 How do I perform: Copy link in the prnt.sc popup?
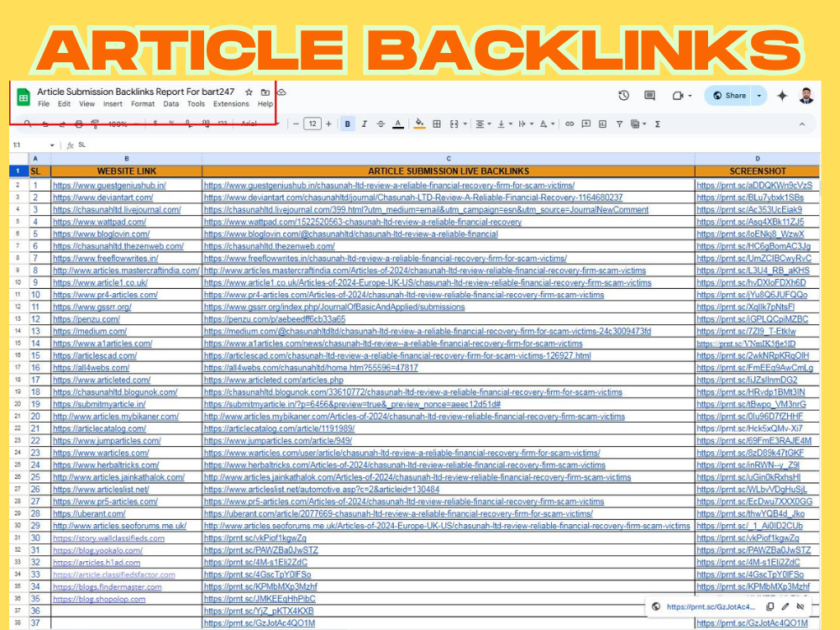click(770, 606)
